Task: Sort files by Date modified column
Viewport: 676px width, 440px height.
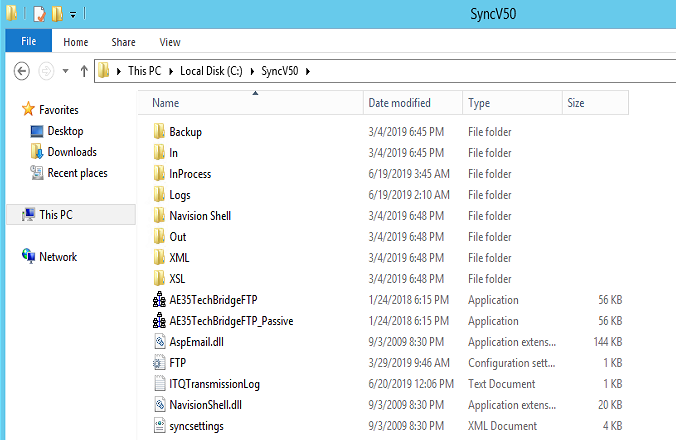Action: click(399, 103)
